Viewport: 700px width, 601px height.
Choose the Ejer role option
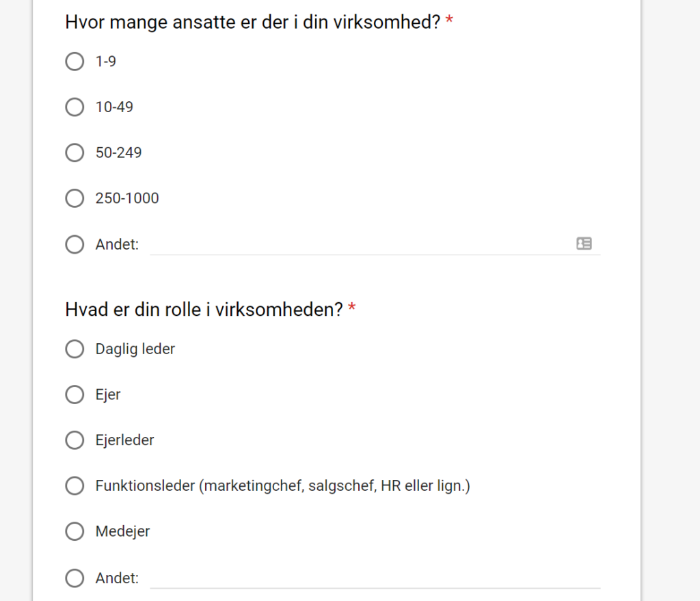tap(75, 395)
